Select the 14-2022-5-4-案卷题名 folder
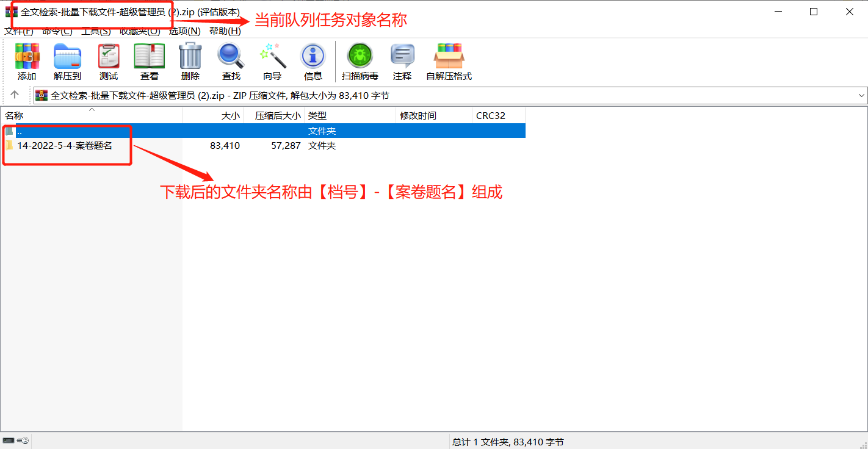This screenshot has height=449, width=868. click(64, 146)
